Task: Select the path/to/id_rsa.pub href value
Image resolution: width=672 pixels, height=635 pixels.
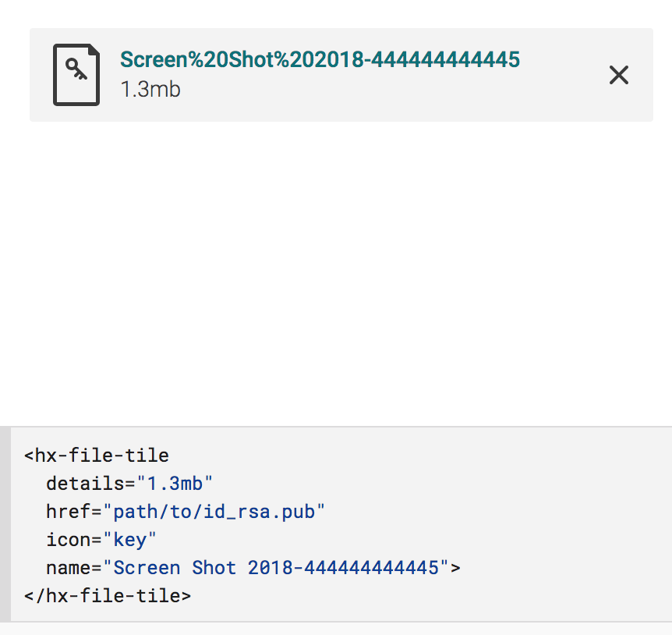Action: click(x=213, y=511)
